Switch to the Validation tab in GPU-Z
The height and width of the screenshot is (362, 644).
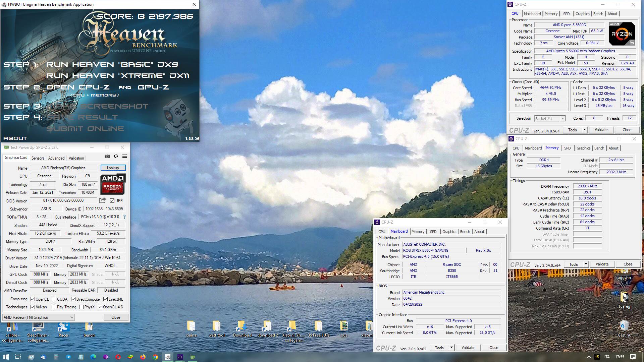(76, 158)
